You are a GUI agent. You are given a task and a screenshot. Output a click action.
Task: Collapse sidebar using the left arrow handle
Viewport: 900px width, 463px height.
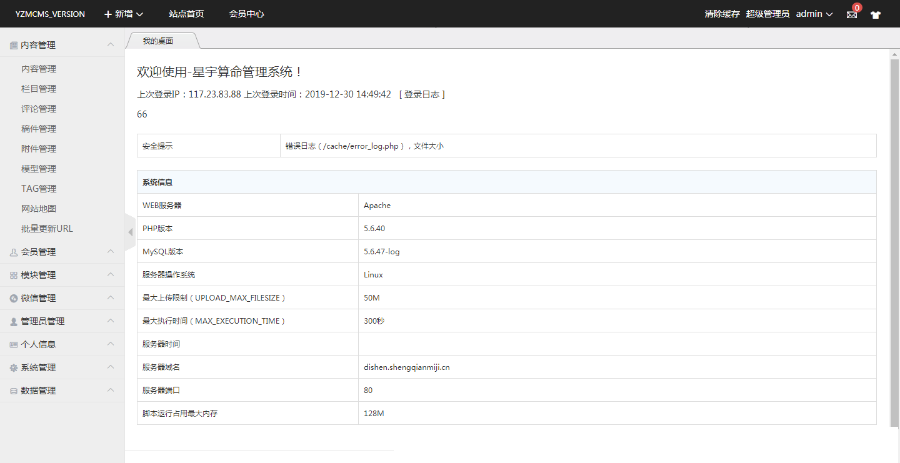coord(130,232)
